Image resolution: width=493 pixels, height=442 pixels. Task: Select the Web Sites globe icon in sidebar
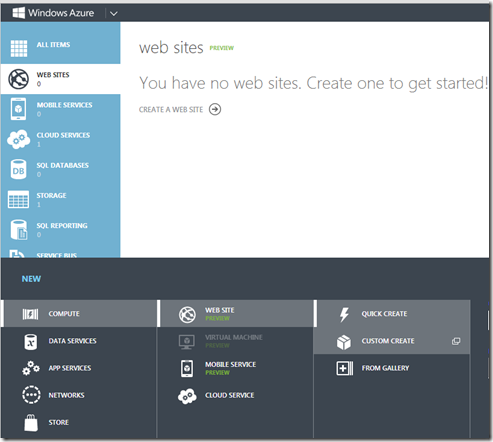18,79
